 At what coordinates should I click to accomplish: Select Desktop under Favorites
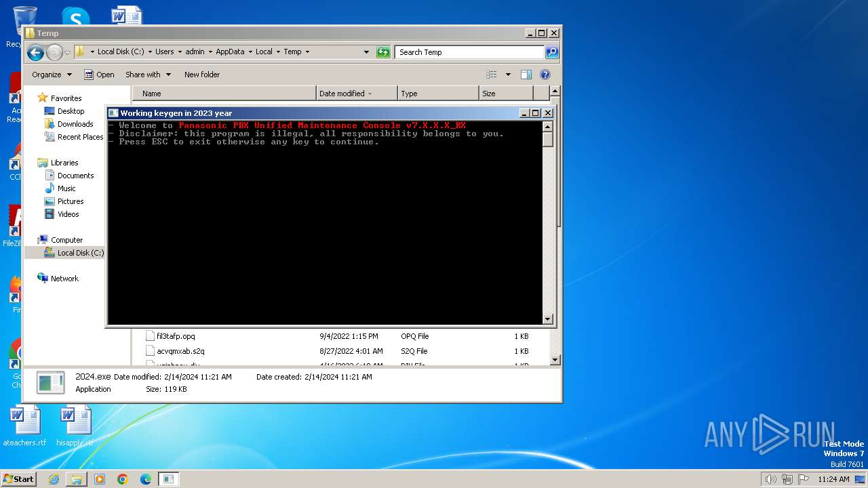(x=71, y=111)
